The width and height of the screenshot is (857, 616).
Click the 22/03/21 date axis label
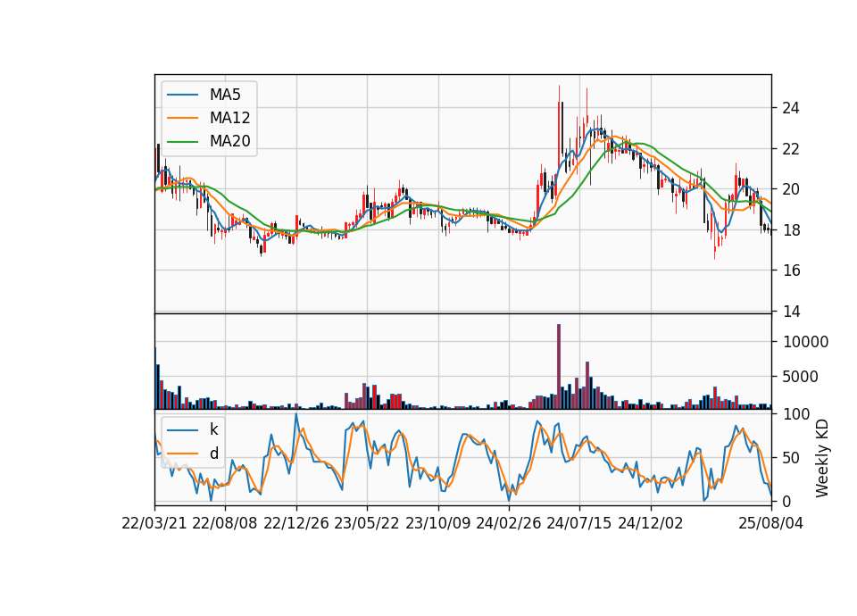(x=154, y=523)
